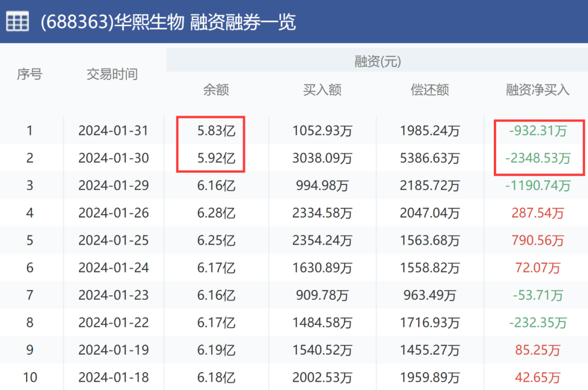This screenshot has width=588, height=390.
Task: Click sequence number 10 in last row
Action: click(x=30, y=377)
